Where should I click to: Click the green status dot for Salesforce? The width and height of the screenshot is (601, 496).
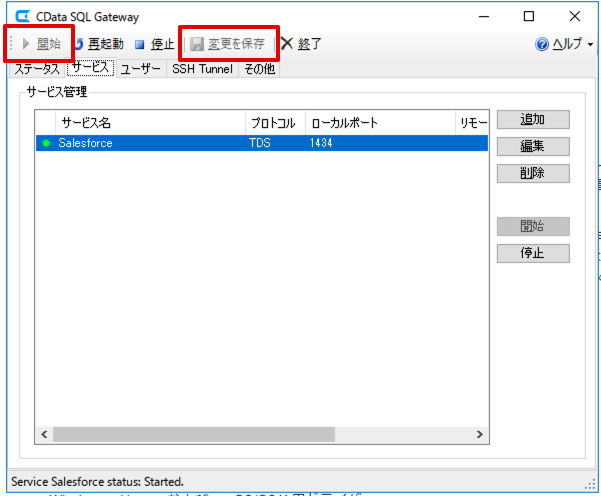pyautogui.click(x=46, y=143)
